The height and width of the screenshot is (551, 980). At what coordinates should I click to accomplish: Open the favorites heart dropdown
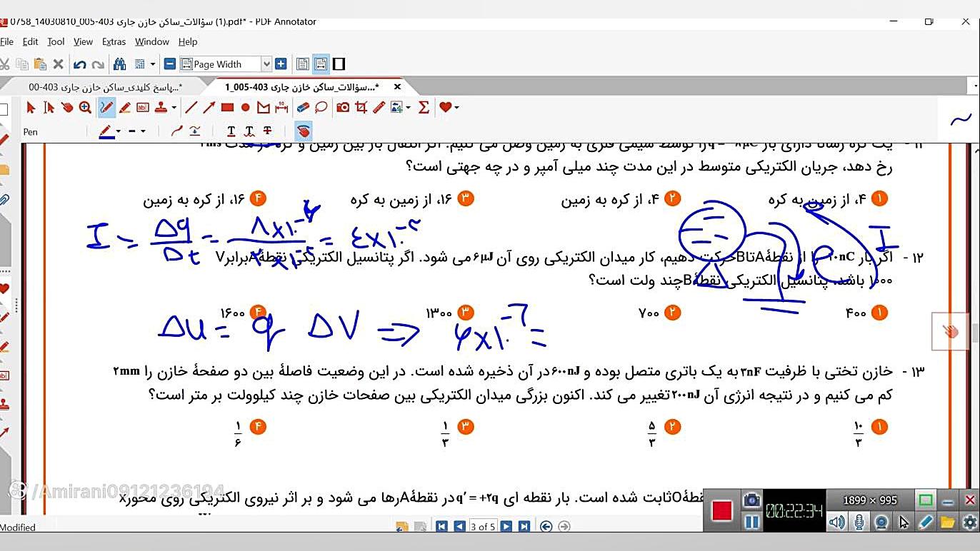click(x=456, y=108)
